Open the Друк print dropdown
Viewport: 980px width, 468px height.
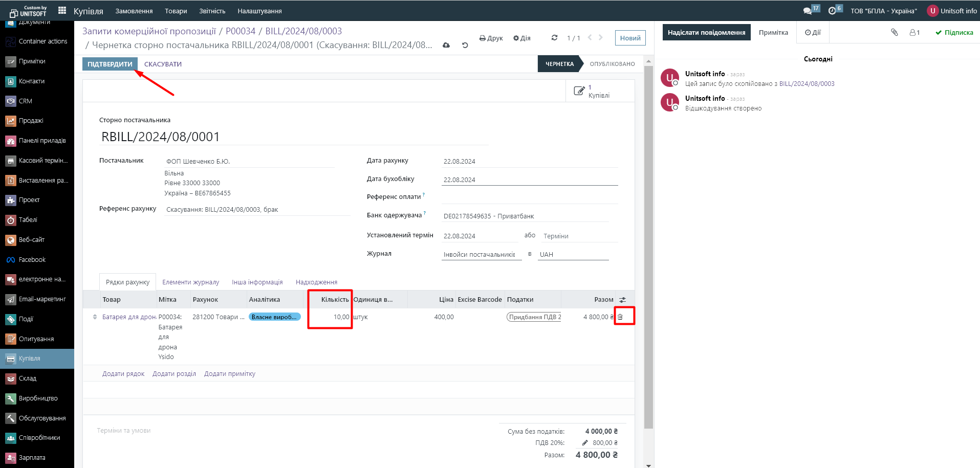click(491, 38)
